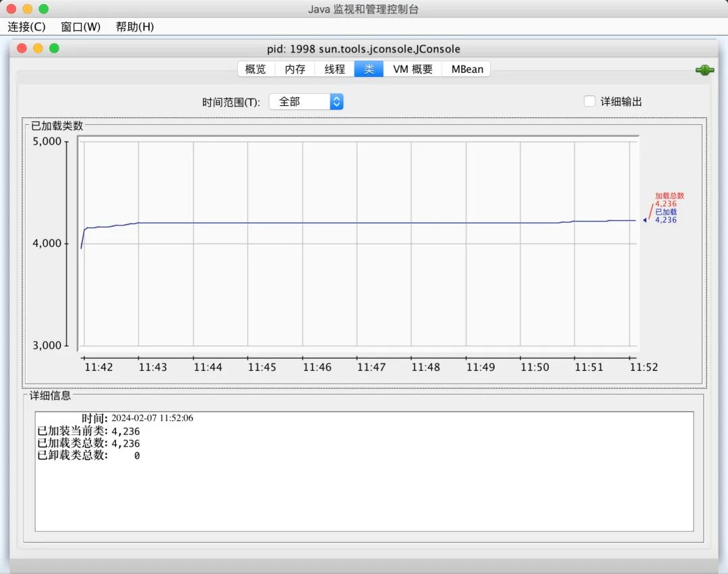Go to the MBean tab

466,69
